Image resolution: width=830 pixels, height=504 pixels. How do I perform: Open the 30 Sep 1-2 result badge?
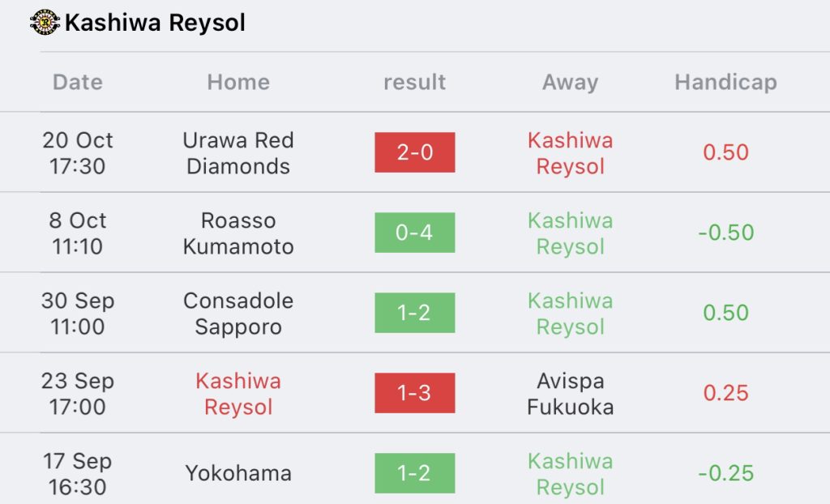(x=415, y=313)
